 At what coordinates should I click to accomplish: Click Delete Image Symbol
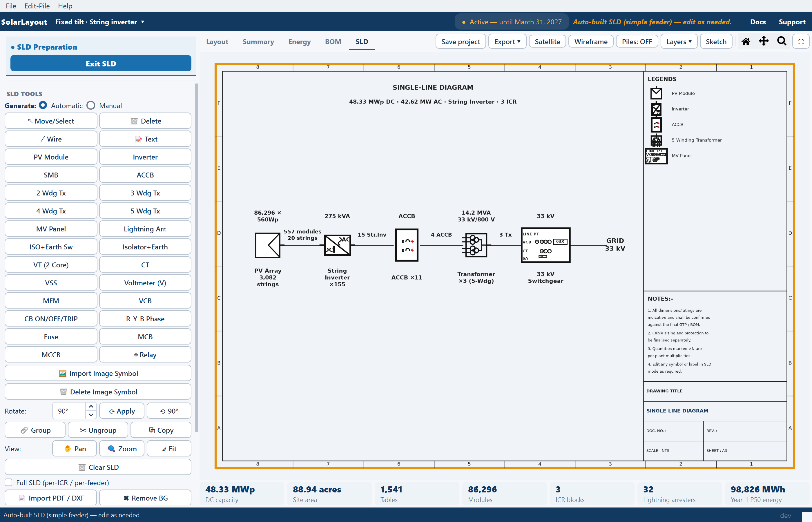(98, 392)
